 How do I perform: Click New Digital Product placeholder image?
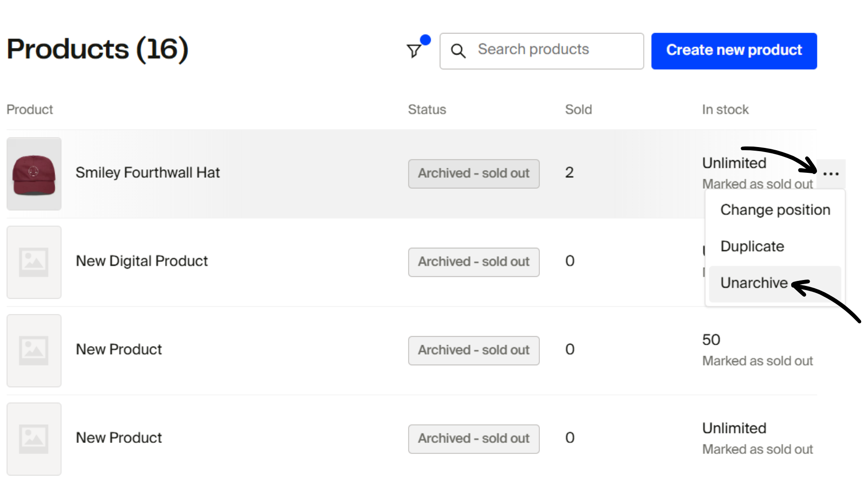[34, 262]
